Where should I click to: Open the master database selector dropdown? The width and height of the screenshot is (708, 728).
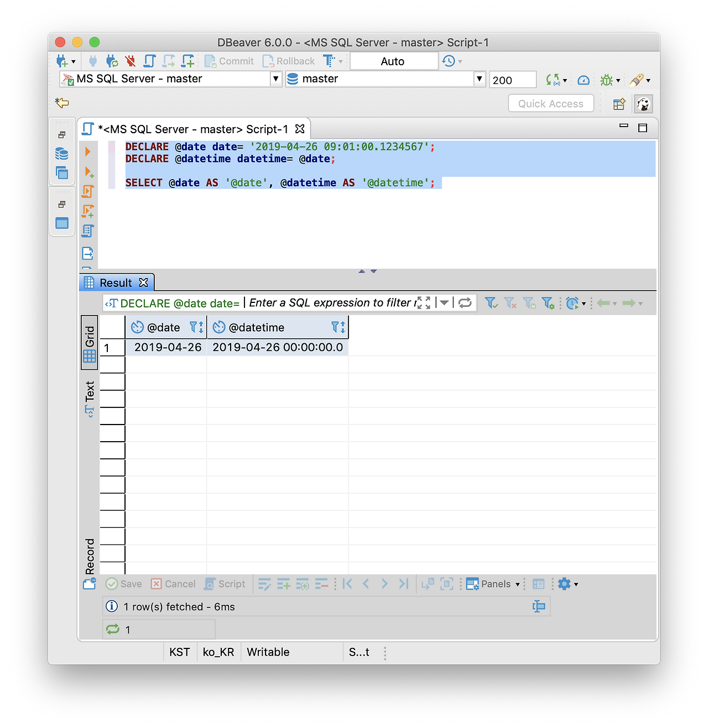coord(478,78)
